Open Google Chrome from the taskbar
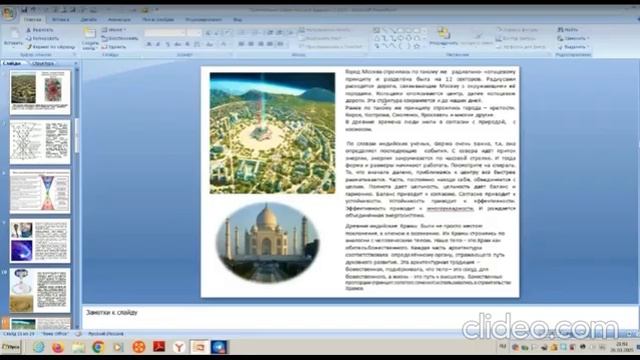Image resolution: width=640 pixels, height=360 pixels. coord(98,347)
